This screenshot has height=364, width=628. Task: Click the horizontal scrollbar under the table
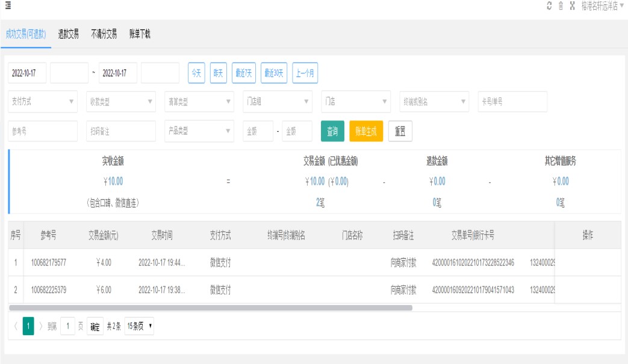point(211,307)
